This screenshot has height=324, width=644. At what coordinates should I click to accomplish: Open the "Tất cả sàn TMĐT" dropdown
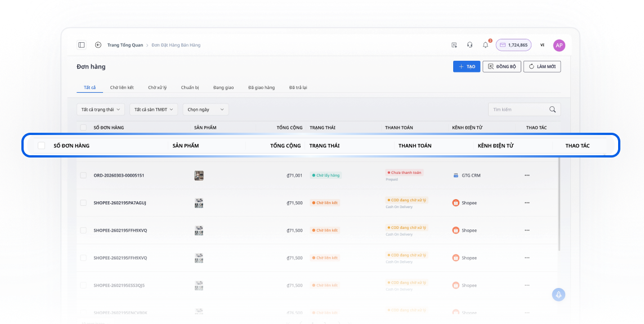click(154, 110)
